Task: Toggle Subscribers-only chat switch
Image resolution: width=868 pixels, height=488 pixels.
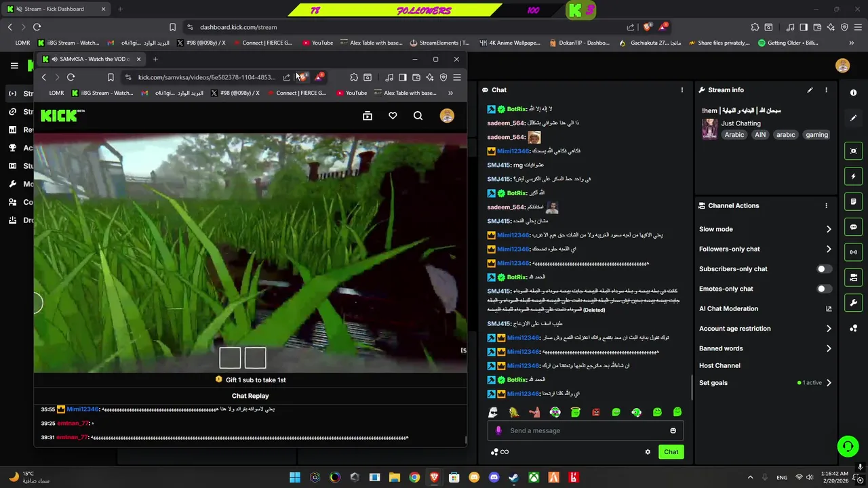Action: coord(823,269)
